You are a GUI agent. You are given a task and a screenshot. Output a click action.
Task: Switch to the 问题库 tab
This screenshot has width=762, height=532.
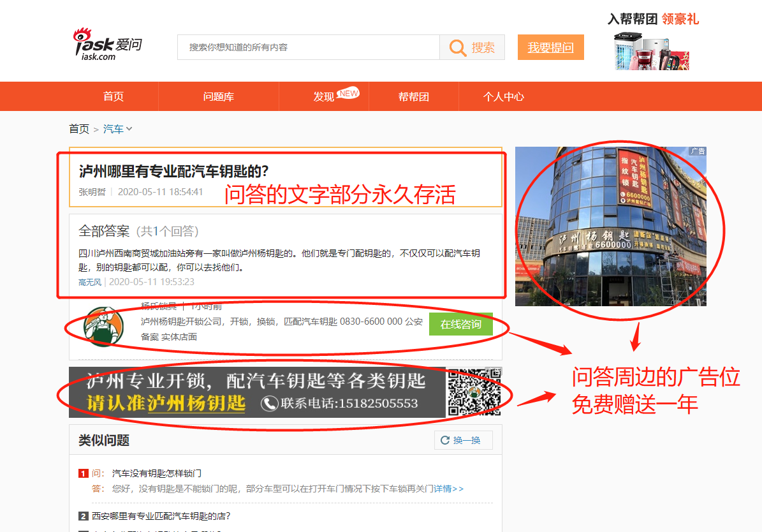219,97
